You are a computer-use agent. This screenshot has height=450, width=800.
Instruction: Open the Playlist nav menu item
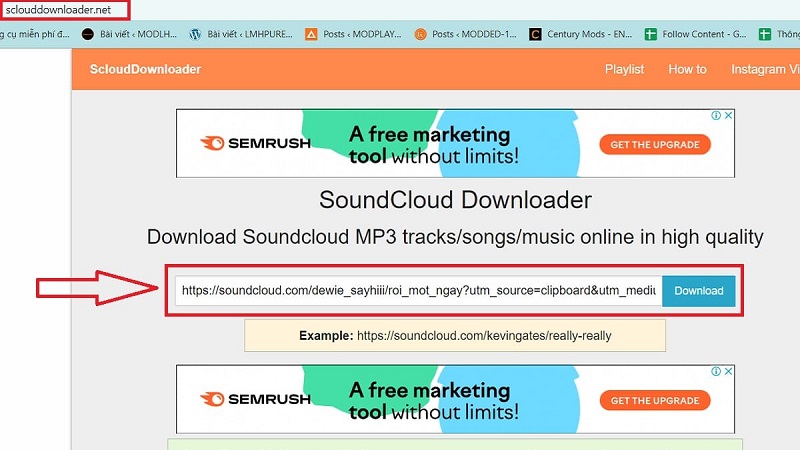(x=624, y=69)
